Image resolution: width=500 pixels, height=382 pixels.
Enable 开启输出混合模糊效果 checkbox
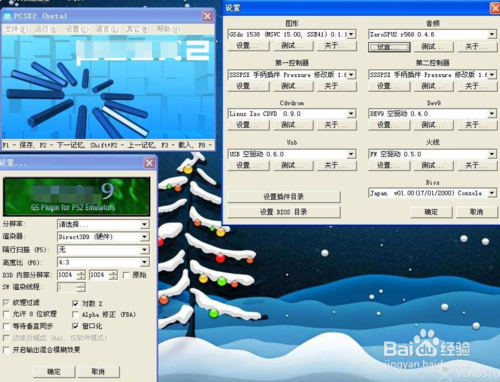(6, 350)
